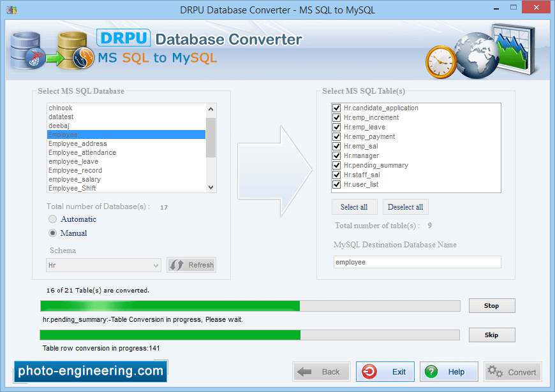
Task: Click the DRPU app icon in title bar
Action: pyautogui.click(x=11, y=10)
